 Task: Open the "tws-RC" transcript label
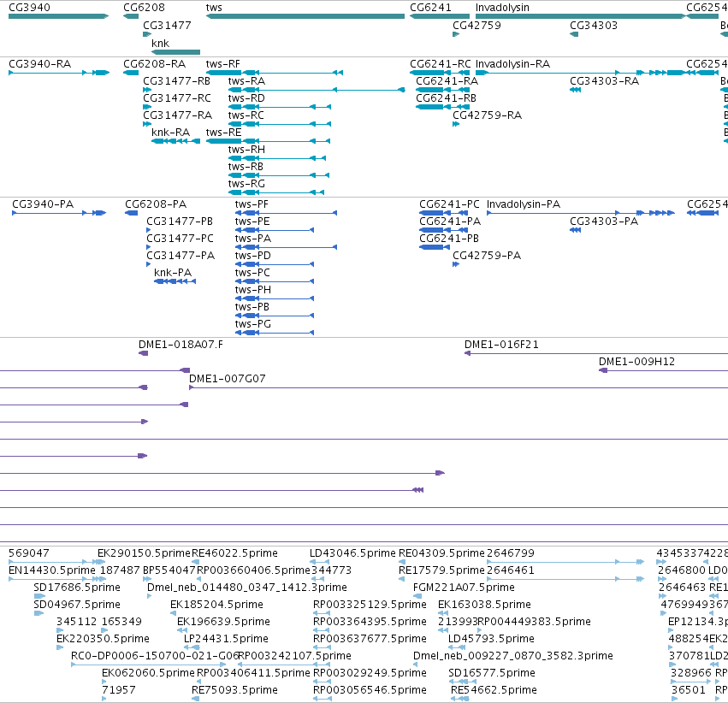tap(246, 115)
